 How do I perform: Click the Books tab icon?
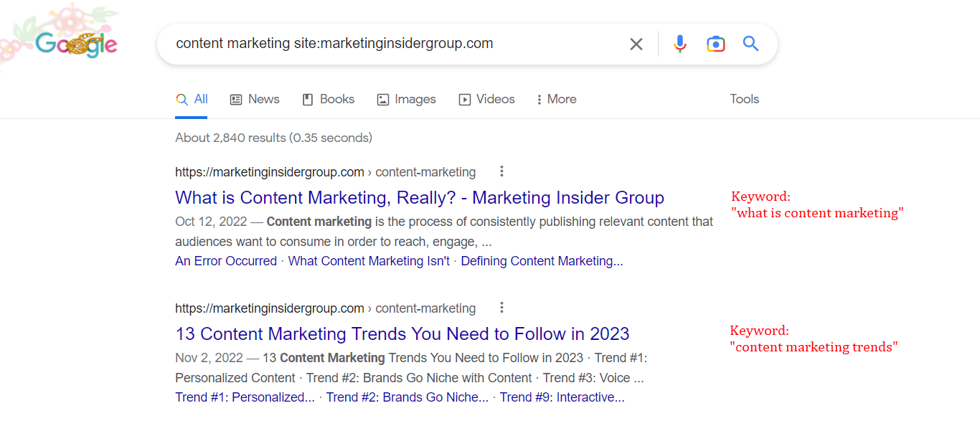[x=308, y=99]
